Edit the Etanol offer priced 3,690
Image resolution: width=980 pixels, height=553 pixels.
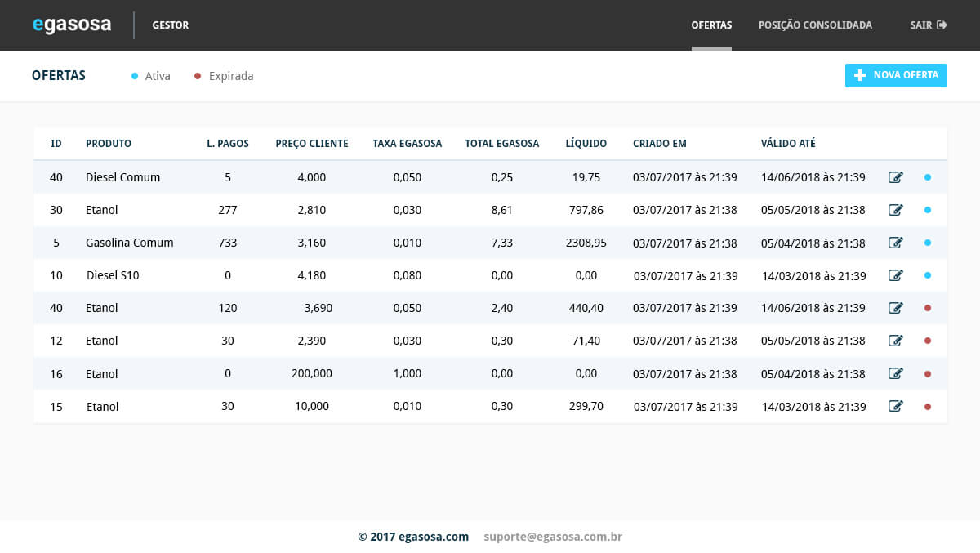pos(896,308)
